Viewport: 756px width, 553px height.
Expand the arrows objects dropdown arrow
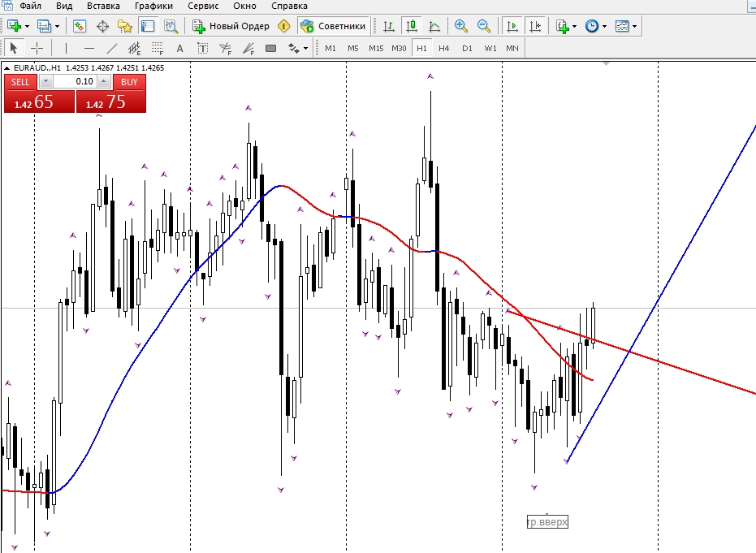pyautogui.click(x=305, y=48)
